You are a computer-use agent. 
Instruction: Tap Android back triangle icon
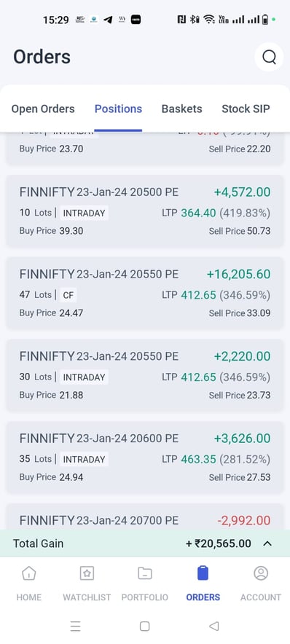click(213, 626)
